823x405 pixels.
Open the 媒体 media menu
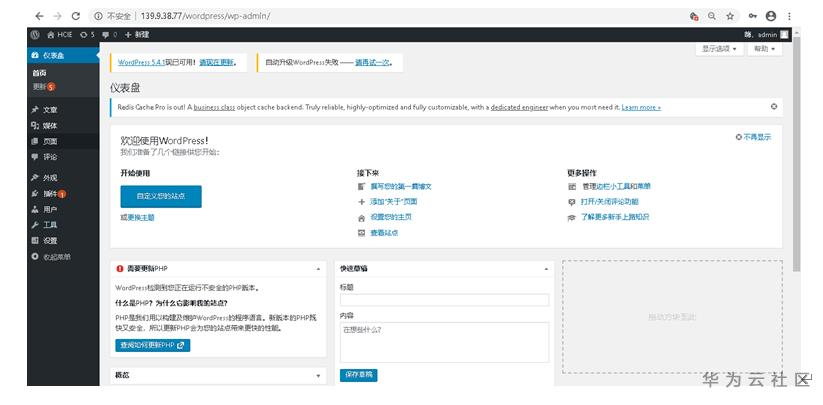tap(63, 126)
